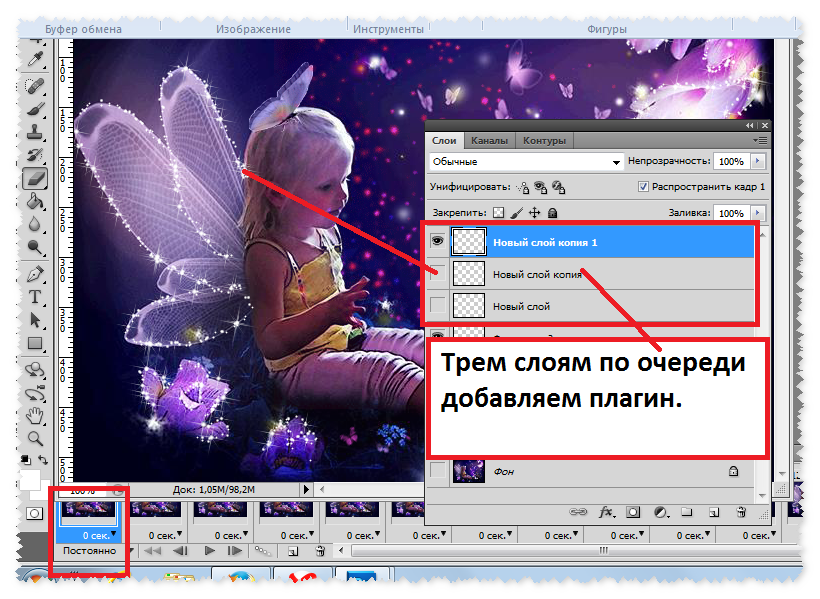Select the Pen tool
The image size is (820, 599).
pyautogui.click(x=35, y=274)
